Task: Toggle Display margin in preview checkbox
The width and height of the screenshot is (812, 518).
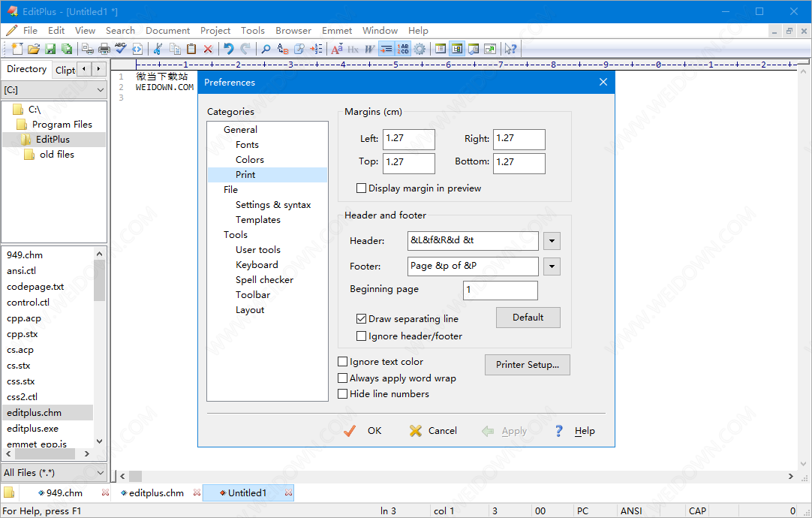Action: pyautogui.click(x=362, y=188)
